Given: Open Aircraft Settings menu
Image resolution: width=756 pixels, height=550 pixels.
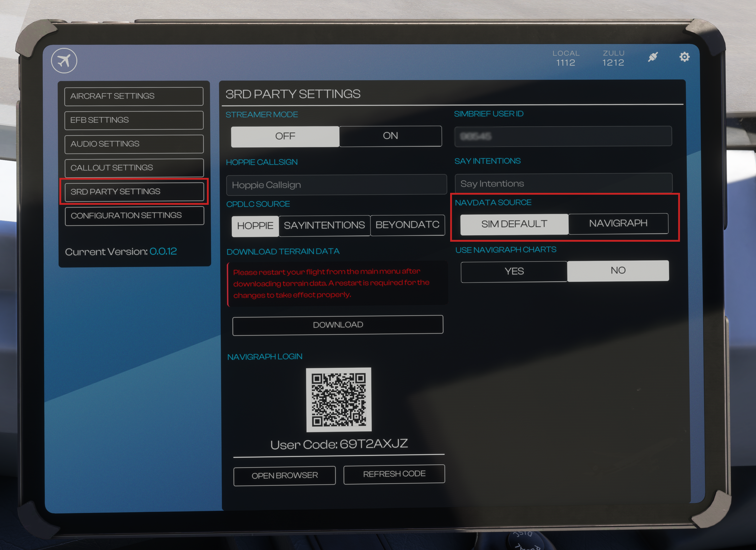Looking at the screenshot, I should (134, 96).
